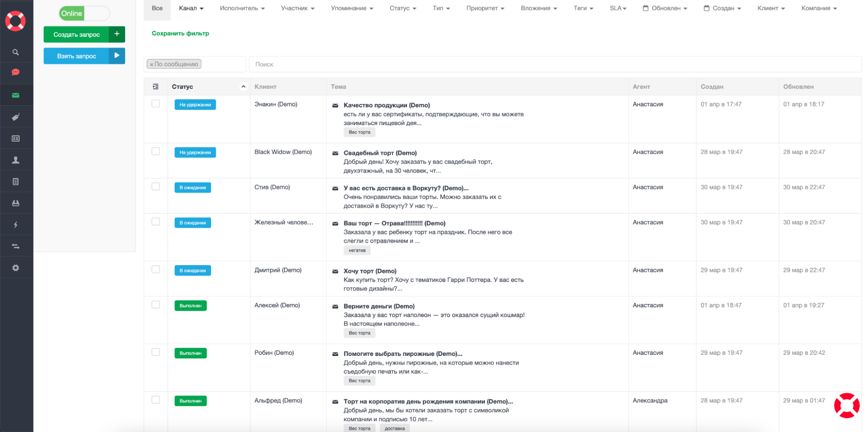Open the red chat bubble sidebar icon
Screen dimensions: 868x432
[16, 72]
